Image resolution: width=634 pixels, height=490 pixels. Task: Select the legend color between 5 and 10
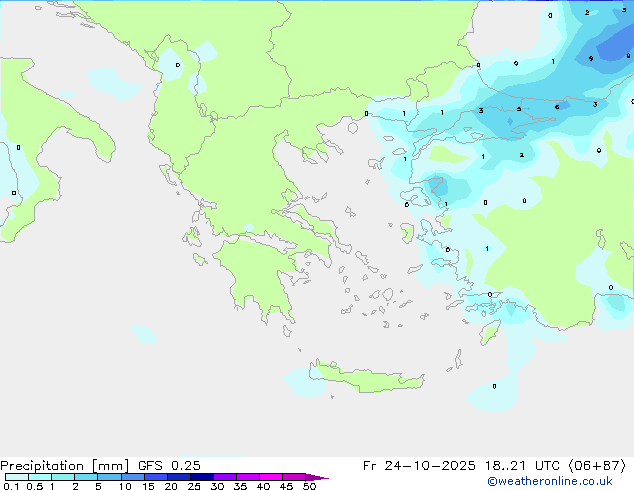[x=109, y=477]
